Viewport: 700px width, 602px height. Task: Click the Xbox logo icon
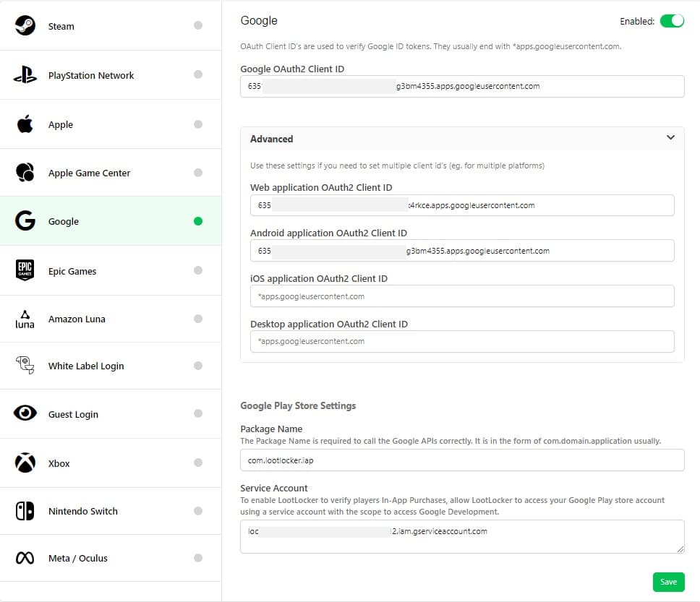click(x=25, y=463)
